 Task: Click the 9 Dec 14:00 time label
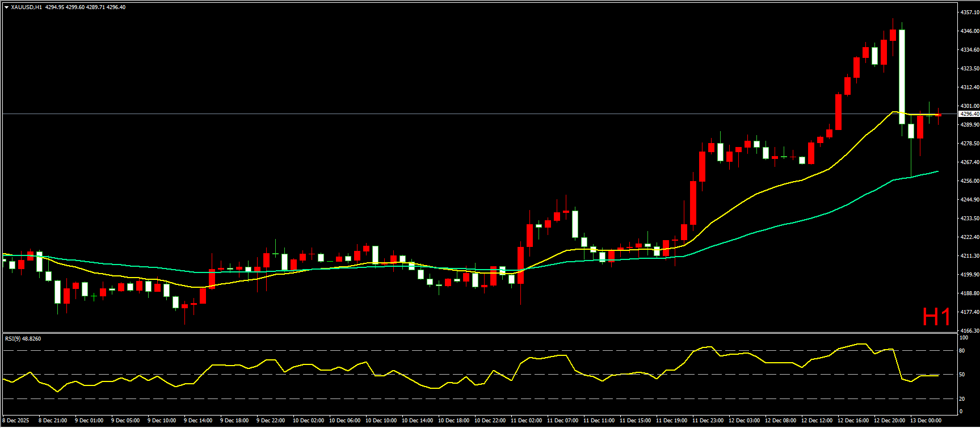click(199, 421)
